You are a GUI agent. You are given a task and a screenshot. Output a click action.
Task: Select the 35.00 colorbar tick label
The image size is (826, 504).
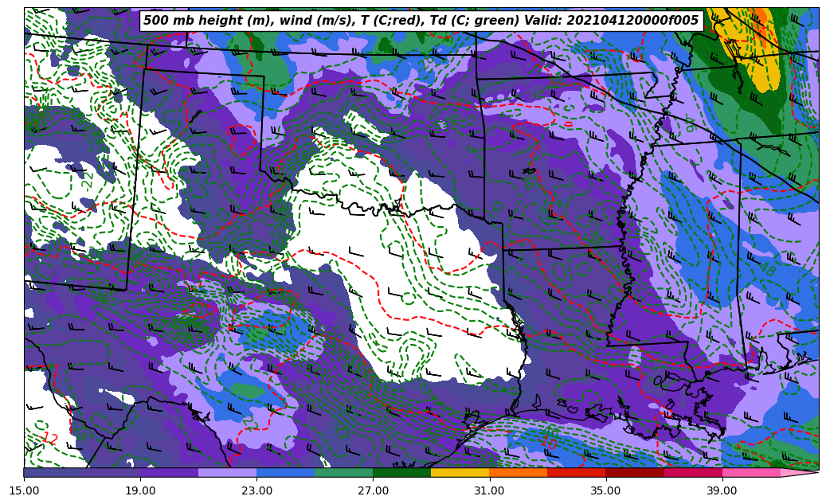click(605, 490)
